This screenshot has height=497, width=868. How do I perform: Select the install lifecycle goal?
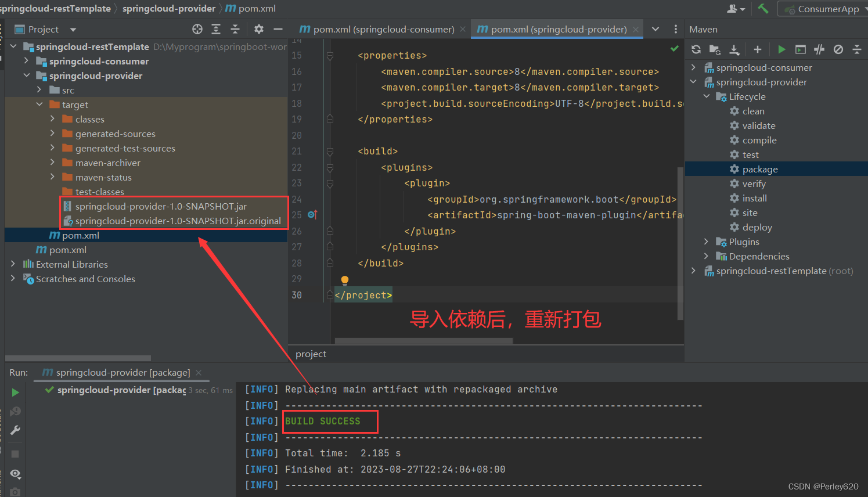point(755,198)
